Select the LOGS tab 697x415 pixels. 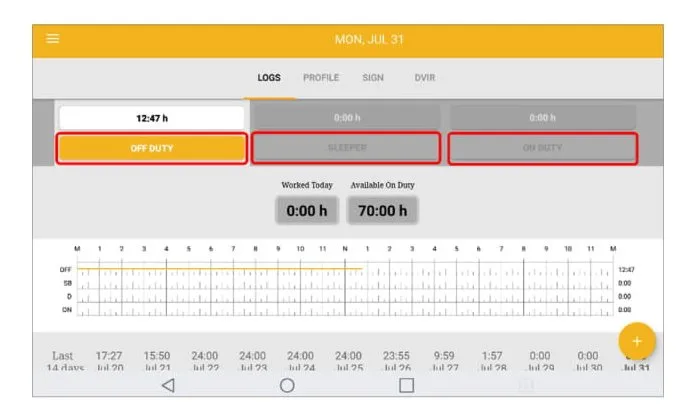[x=269, y=78]
